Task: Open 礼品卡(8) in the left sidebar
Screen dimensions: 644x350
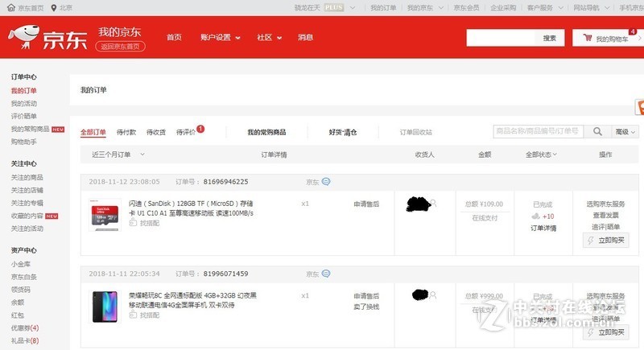Action: [x=25, y=340]
